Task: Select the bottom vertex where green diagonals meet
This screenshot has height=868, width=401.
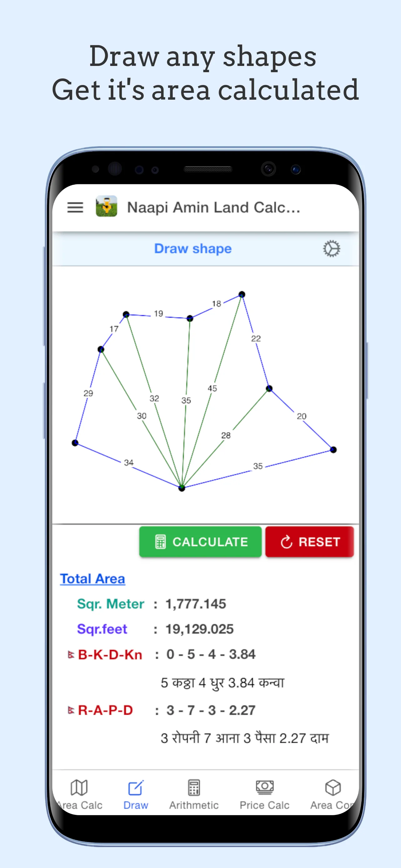Action: (182, 487)
